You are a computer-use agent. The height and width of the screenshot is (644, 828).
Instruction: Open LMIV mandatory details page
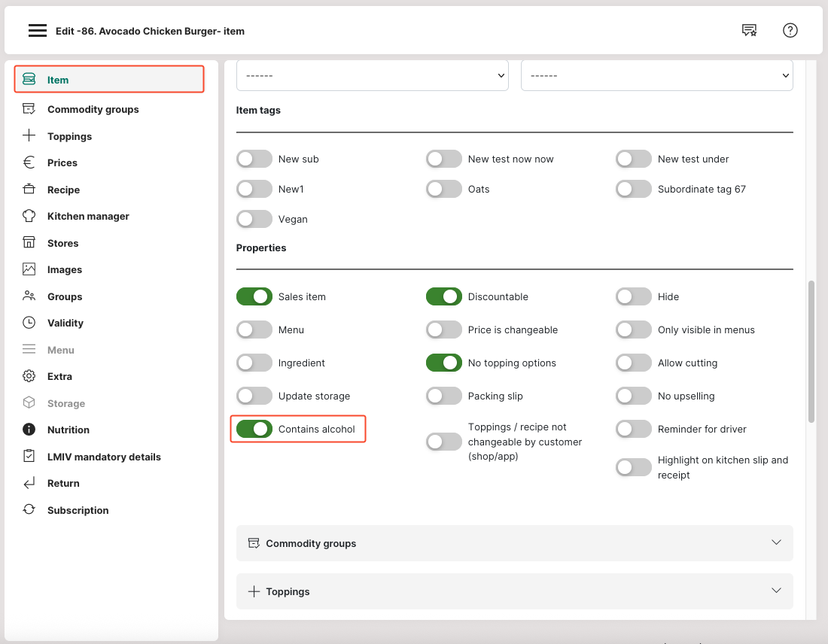click(104, 457)
